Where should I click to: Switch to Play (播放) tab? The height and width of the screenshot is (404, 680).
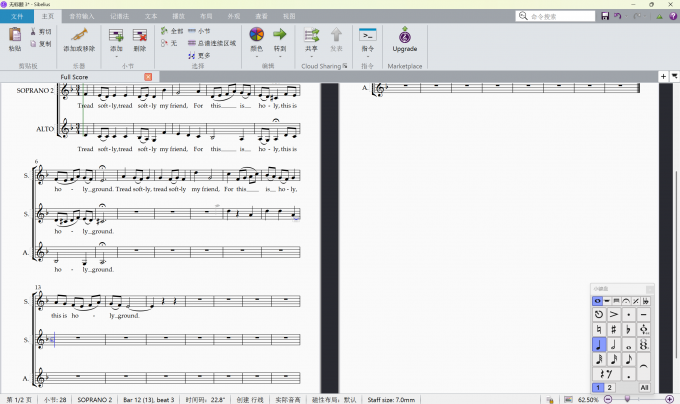[x=179, y=16]
